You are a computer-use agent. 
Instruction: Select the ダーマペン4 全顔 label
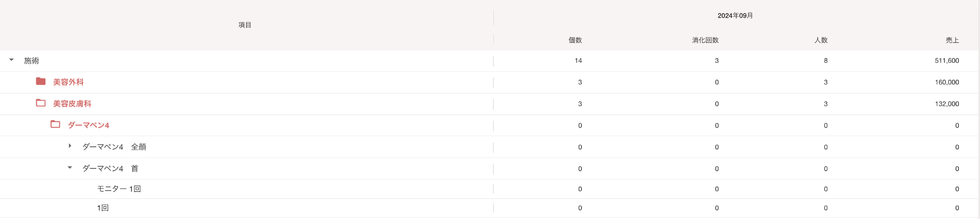click(114, 147)
